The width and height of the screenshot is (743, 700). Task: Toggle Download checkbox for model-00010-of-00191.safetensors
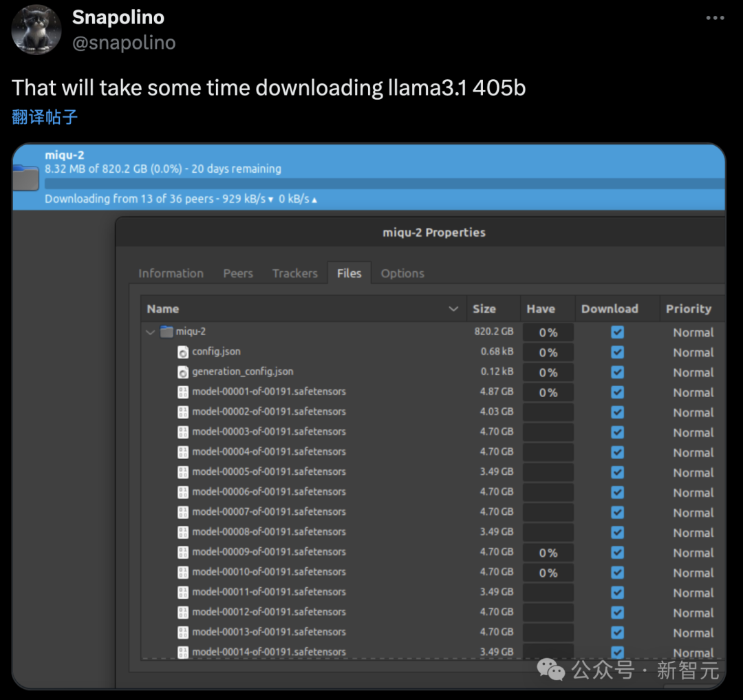(x=617, y=573)
